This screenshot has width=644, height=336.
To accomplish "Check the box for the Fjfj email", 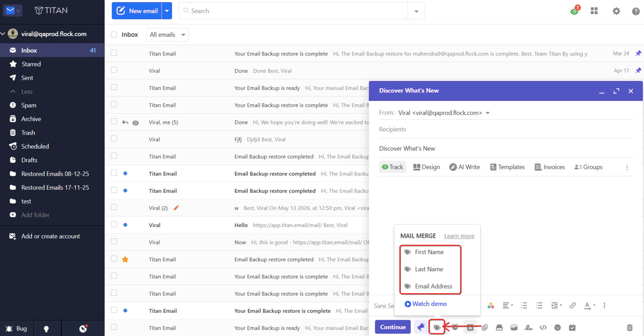I will click(x=114, y=139).
